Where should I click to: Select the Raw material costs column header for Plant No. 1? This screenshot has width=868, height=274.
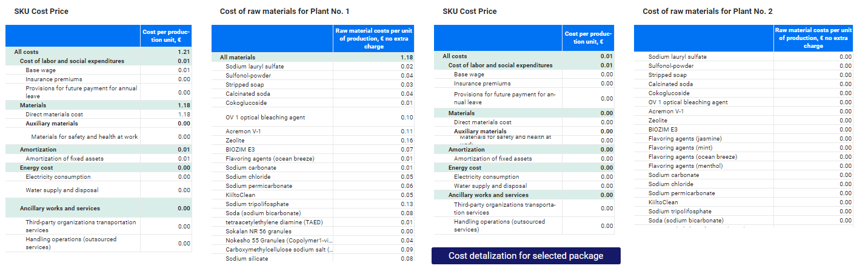point(374,38)
